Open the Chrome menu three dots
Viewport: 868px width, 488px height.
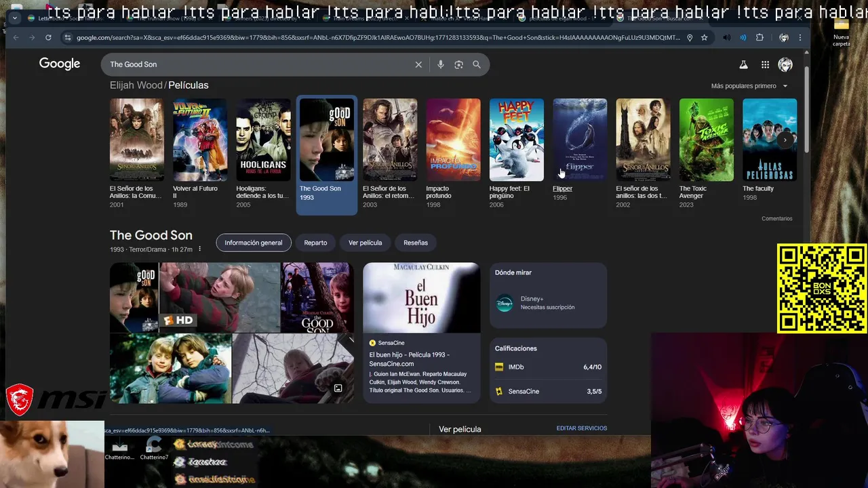pyautogui.click(x=801, y=37)
